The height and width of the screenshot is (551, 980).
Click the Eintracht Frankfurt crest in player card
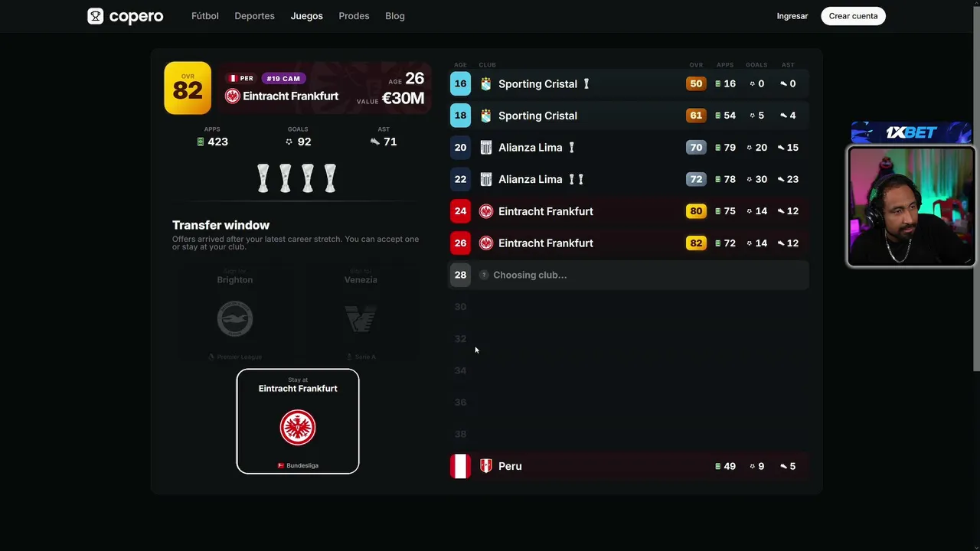point(232,96)
